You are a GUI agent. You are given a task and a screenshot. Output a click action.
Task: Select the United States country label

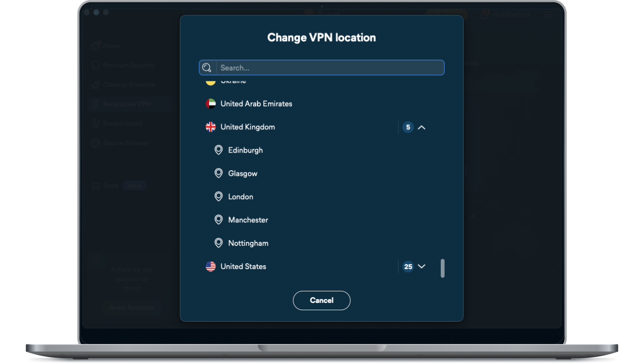point(243,267)
